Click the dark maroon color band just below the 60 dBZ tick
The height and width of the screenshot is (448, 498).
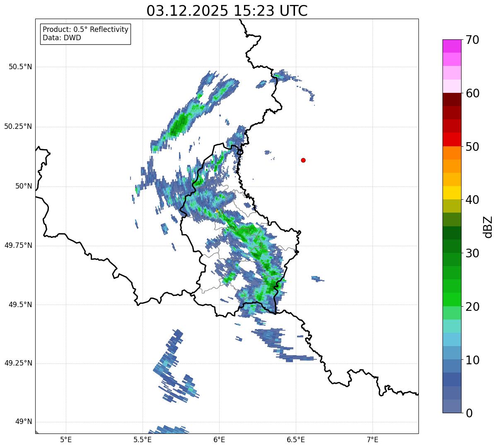pyautogui.click(x=452, y=99)
